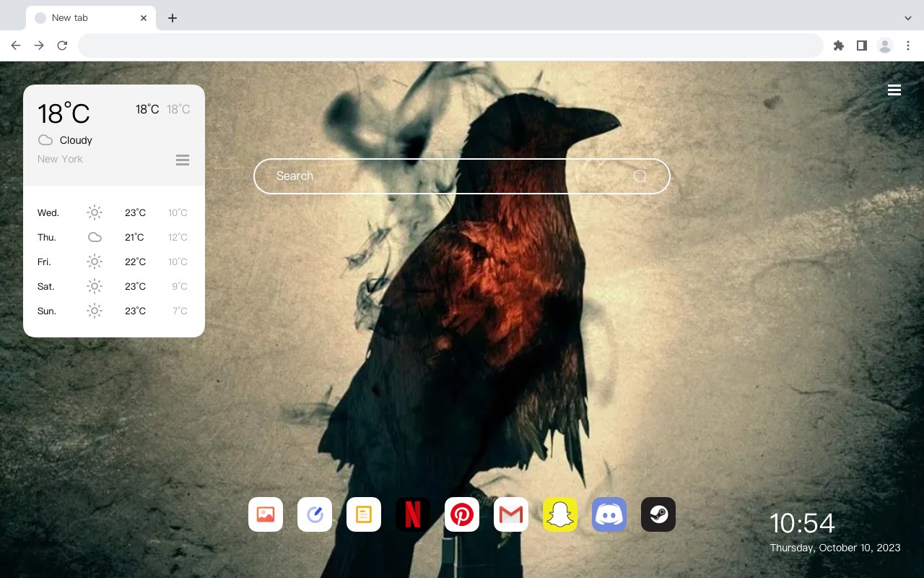Open a new browser tab
924x578 pixels.
172,18
